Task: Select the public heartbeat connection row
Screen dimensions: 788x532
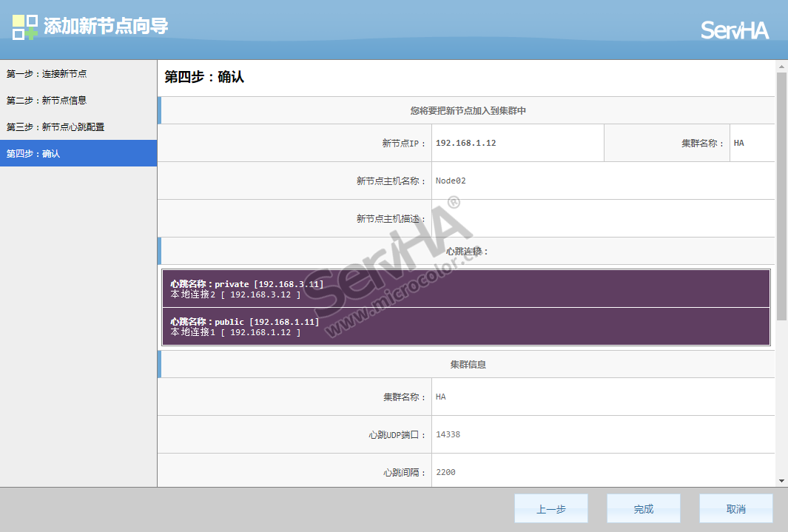Action: 466,327
